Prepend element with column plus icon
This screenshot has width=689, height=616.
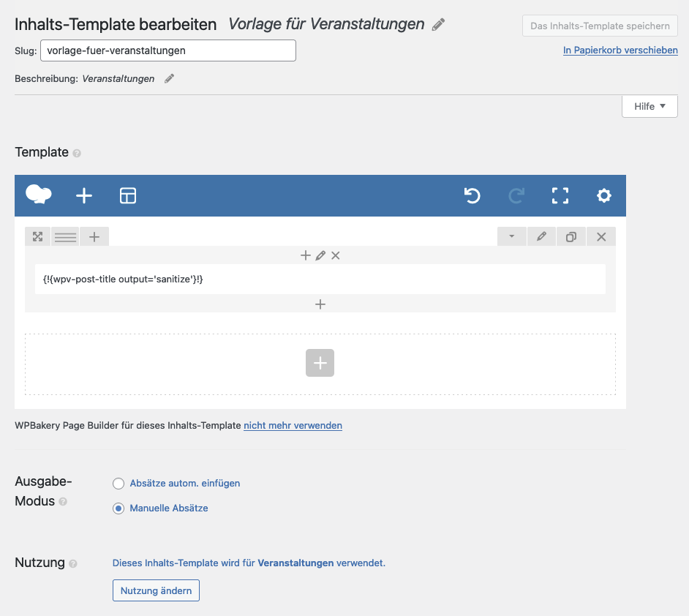[306, 255]
